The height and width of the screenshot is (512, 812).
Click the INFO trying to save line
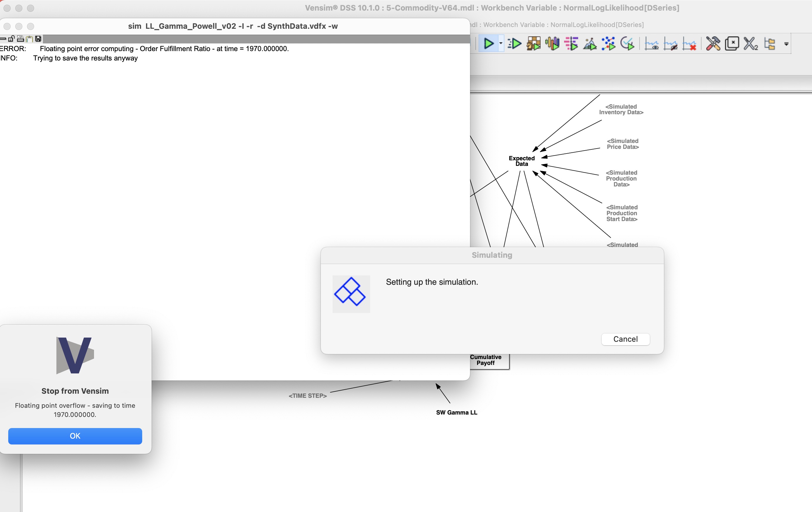point(69,58)
